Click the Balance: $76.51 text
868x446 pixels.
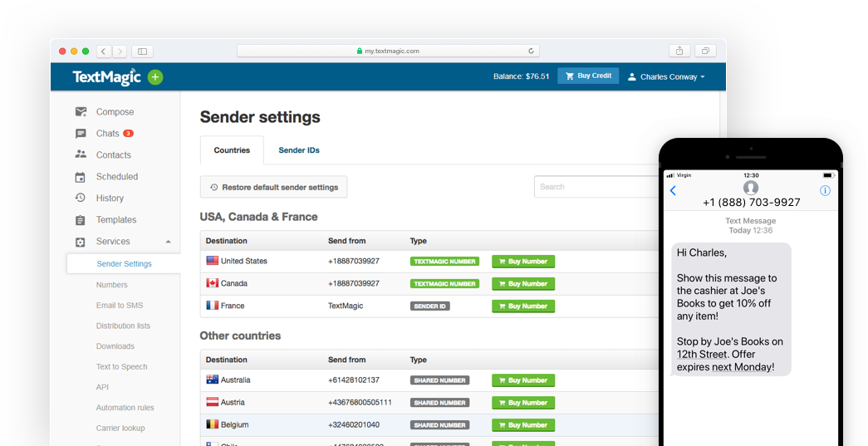click(521, 76)
